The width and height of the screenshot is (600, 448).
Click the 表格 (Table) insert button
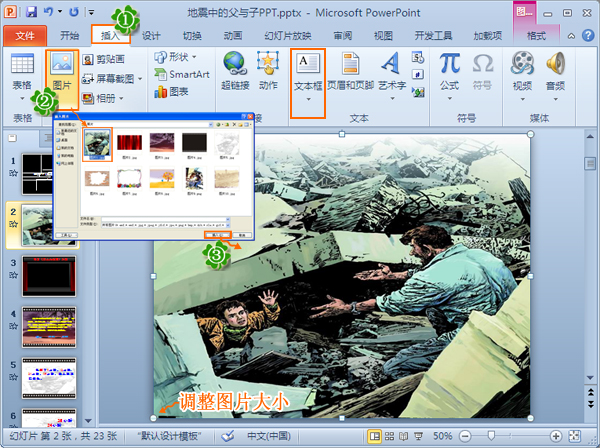(22, 77)
